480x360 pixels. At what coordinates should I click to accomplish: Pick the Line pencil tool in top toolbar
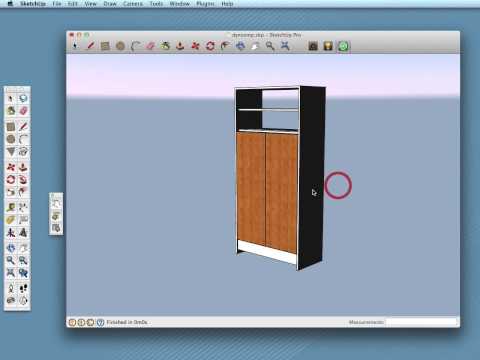coord(90,46)
